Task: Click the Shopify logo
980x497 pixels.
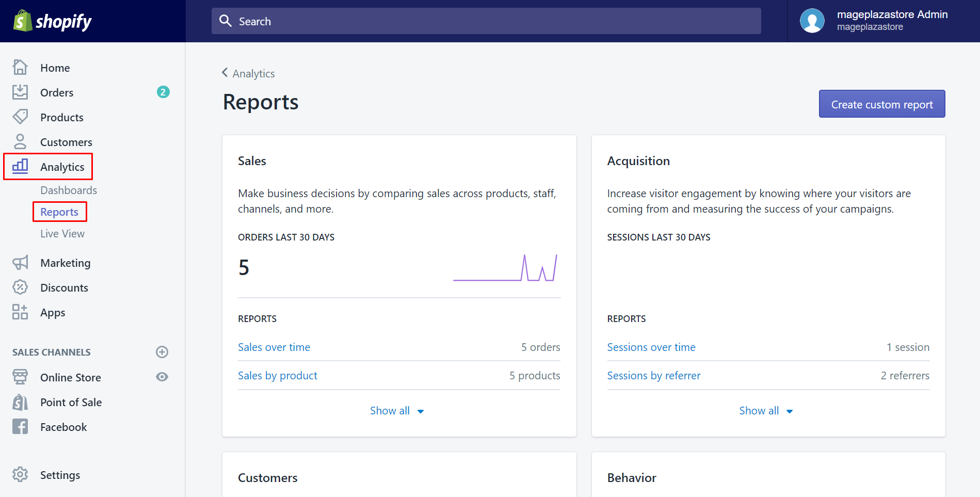Action: pyautogui.click(x=52, y=21)
